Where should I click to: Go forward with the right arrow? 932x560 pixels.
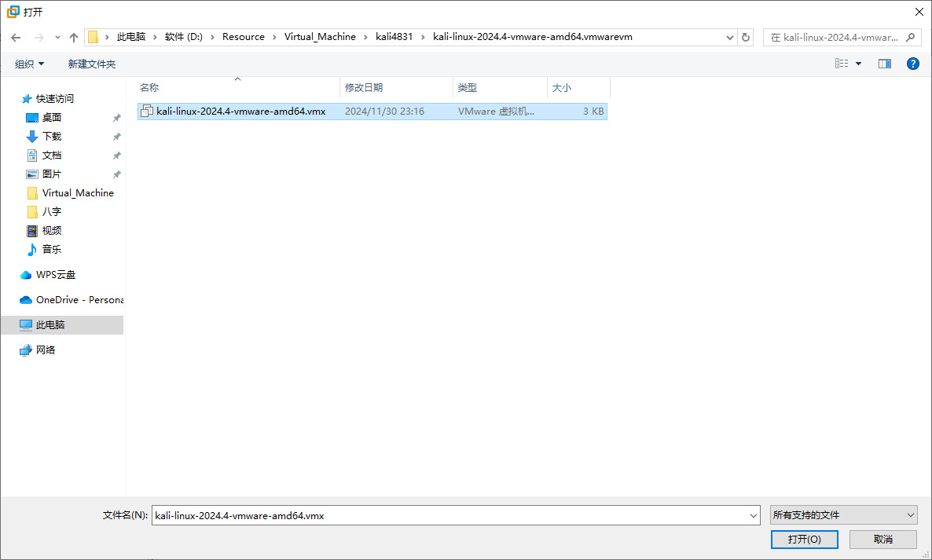(x=39, y=38)
